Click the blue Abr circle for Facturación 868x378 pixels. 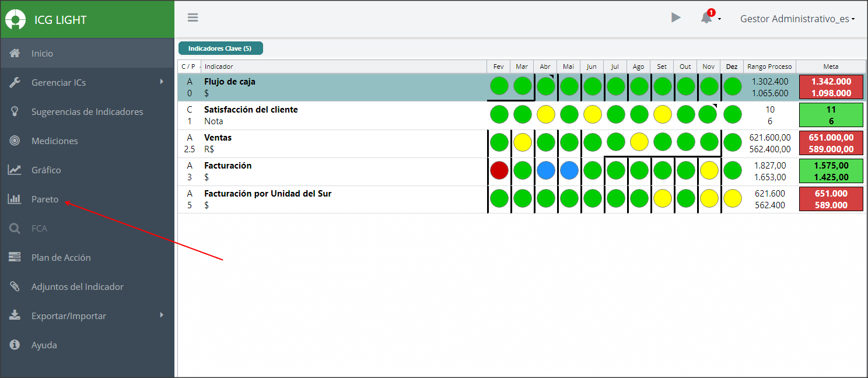pyautogui.click(x=546, y=170)
